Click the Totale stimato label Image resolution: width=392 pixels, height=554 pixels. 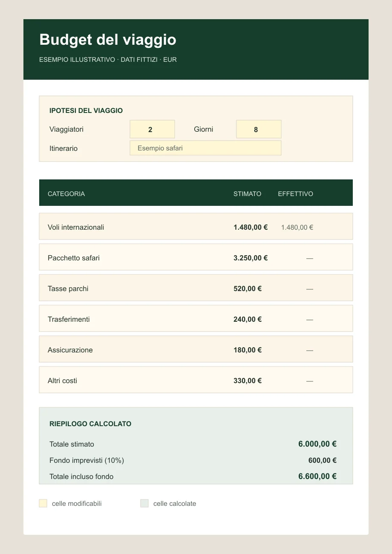(72, 444)
